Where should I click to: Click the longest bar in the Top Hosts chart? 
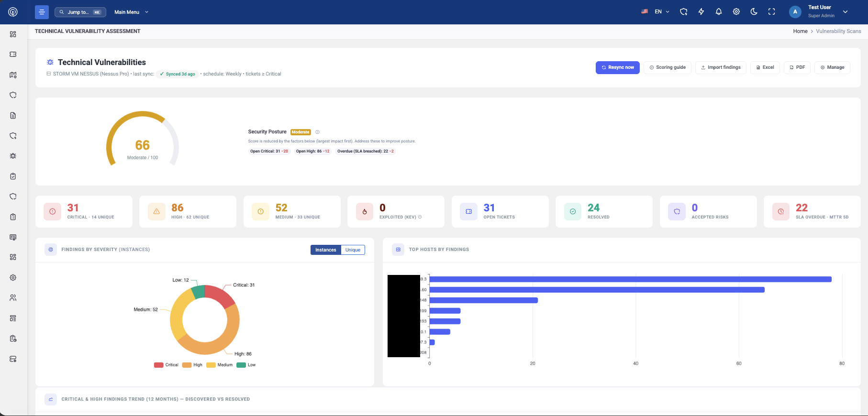[x=631, y=279]
